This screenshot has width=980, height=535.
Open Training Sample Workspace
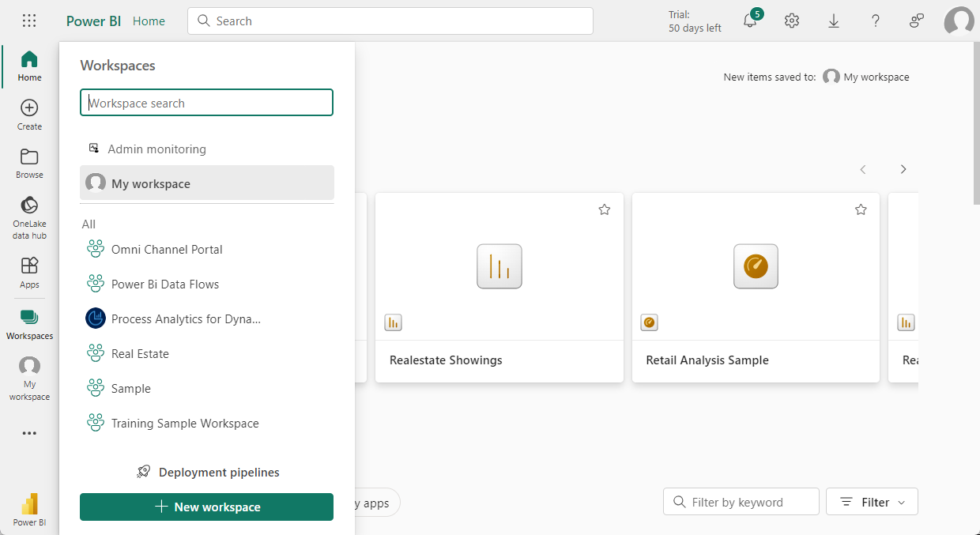click(206, 423)
